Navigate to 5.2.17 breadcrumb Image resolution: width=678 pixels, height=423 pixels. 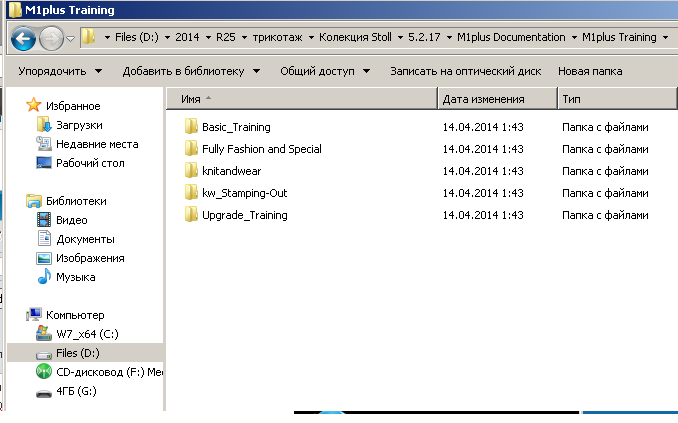coord(424,37)
